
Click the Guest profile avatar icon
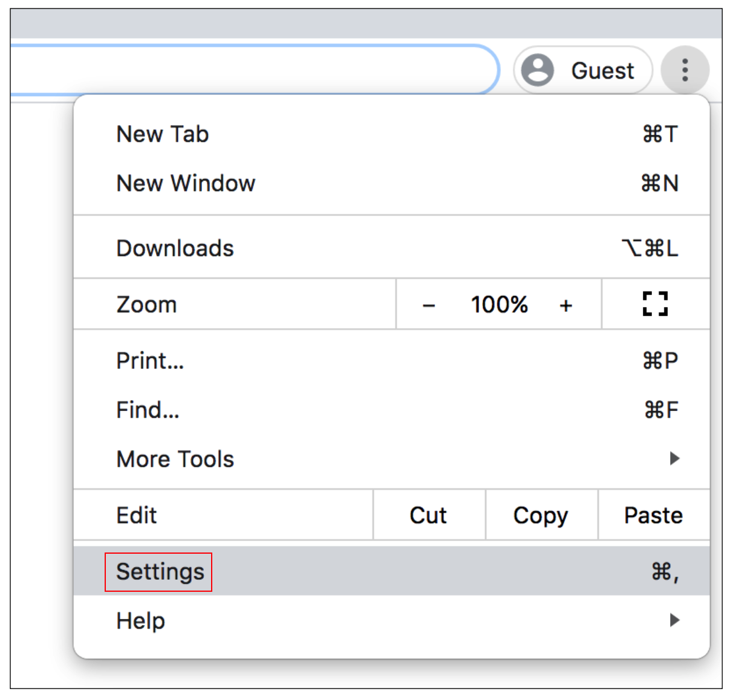[537, 70]
